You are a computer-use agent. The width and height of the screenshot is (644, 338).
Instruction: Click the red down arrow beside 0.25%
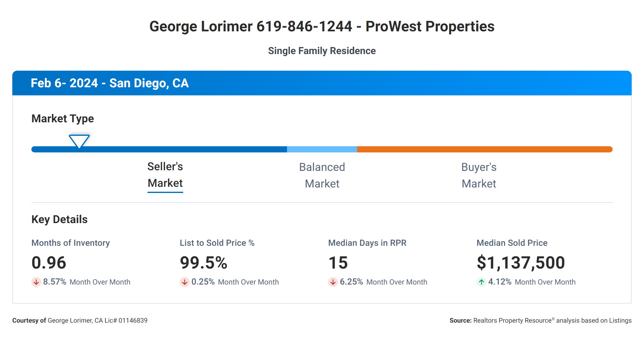coord(185,282)
